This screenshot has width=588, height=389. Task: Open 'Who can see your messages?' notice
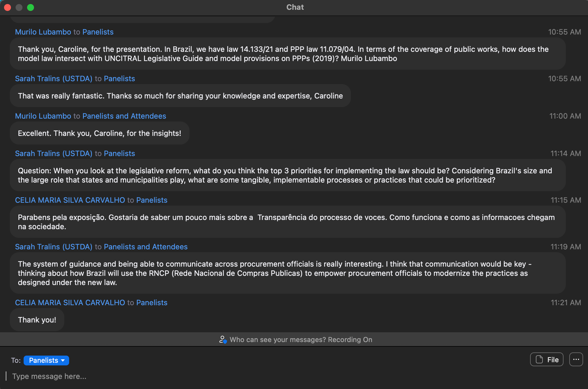tap(301, 340)
